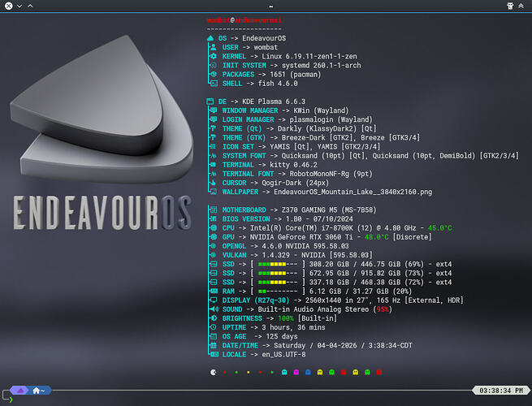Click the icon beside ICON SET
532x406 pixels.
(214, 146)
